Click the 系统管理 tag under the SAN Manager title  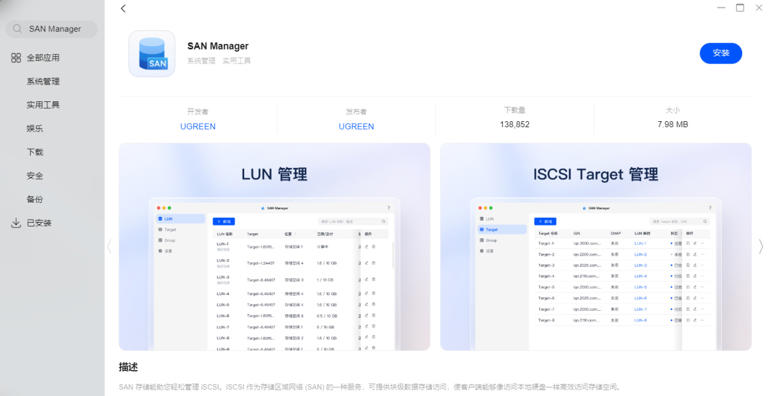tap(201, 61)
